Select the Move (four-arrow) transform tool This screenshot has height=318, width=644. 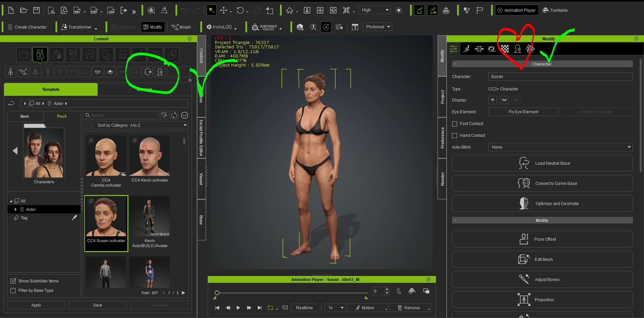[224, 10]
